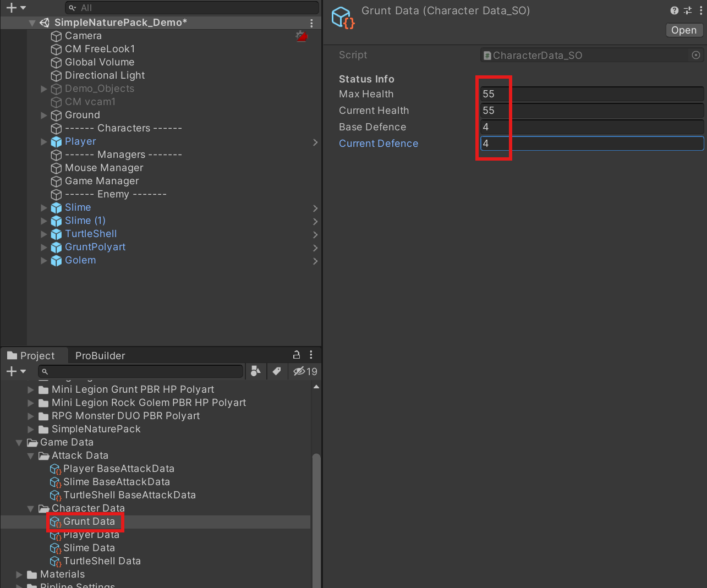Expand Mini Legion Grunt PBR HP Polyart folder
This screenshot has height=588, width=707.
pyautogui.click(x=31, y=389)
